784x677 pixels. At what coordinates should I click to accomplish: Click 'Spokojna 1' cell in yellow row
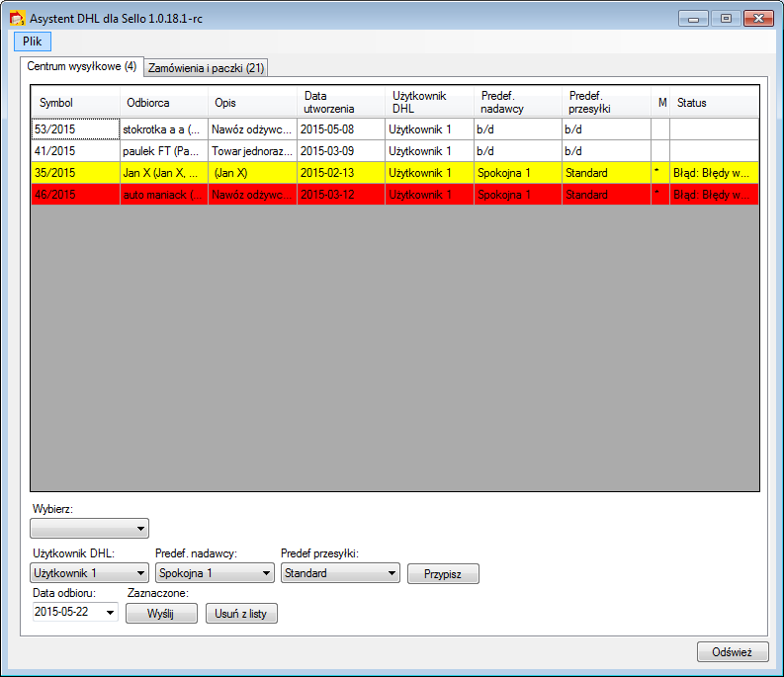coord(518,173)
